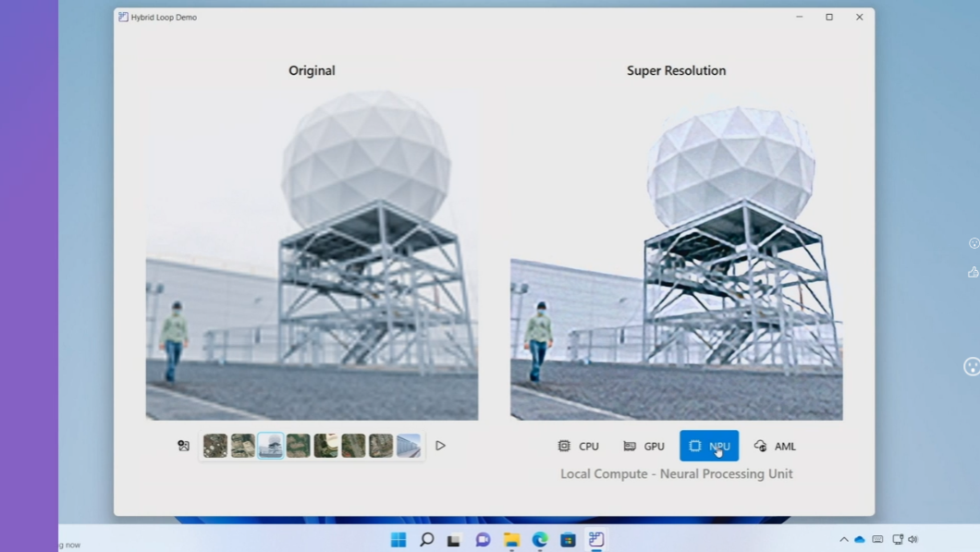The image size is (980, 552).
Task: Pick the last thumbnail showing a building
Action: tap(409, 446)
